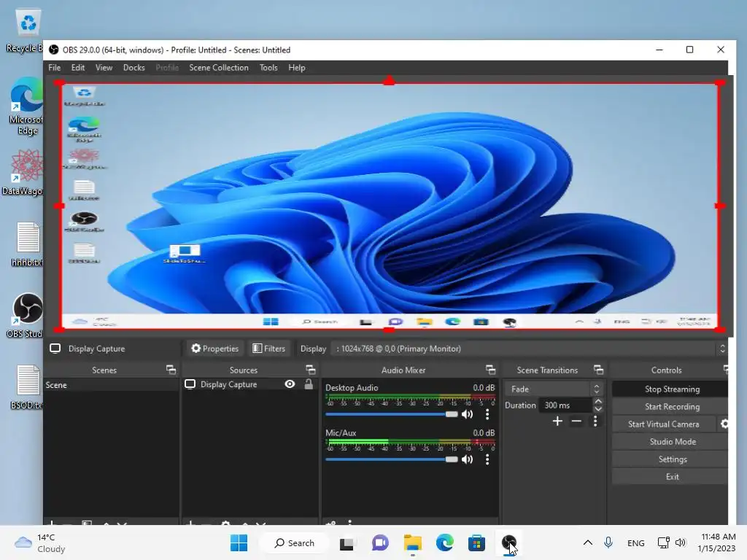Open the Scene Collection menu
The height and width of the screenshot is (560, 747).
tap(219, 68)
